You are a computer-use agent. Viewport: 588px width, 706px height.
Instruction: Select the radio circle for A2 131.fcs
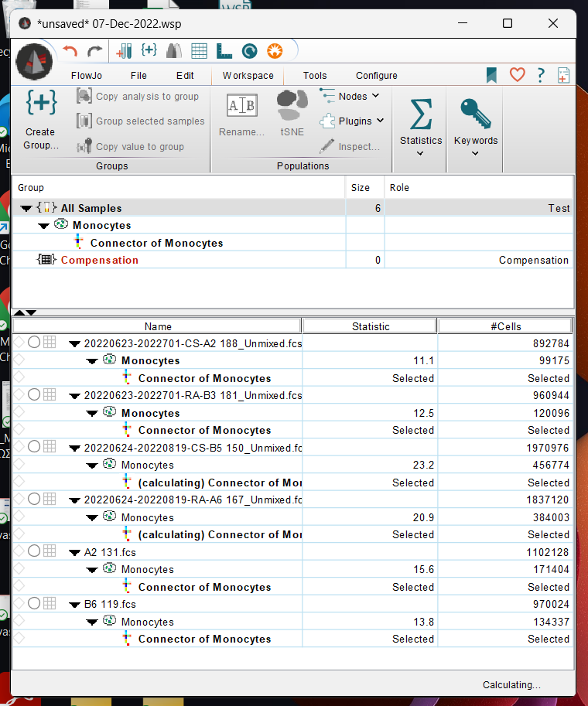[34, 551]
